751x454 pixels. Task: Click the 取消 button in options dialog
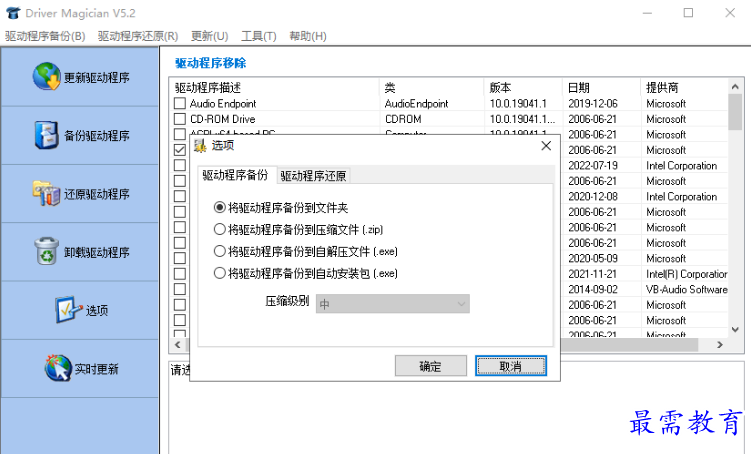pyautogui.click(x=511, y=366)
